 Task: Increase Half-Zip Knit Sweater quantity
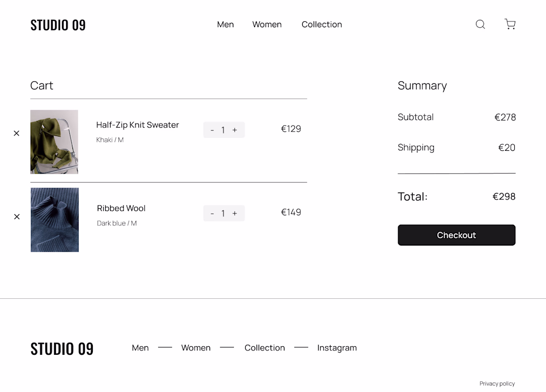tap(235, 130)
